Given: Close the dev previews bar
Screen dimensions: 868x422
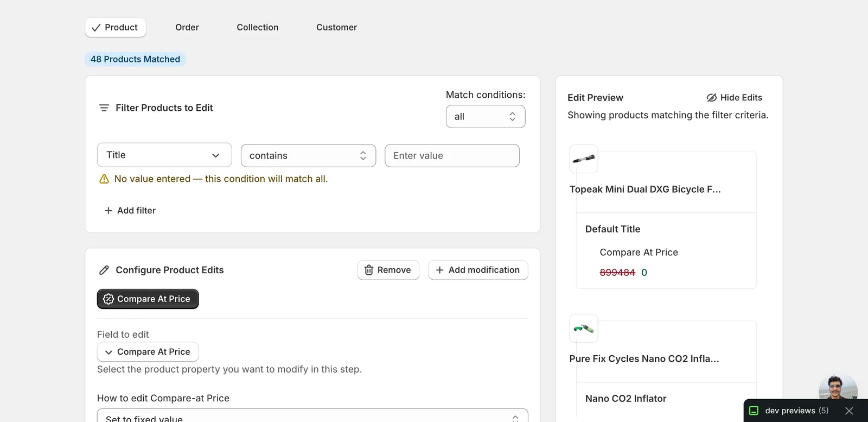Looking at the screenshot, I should tap(850, 411).
